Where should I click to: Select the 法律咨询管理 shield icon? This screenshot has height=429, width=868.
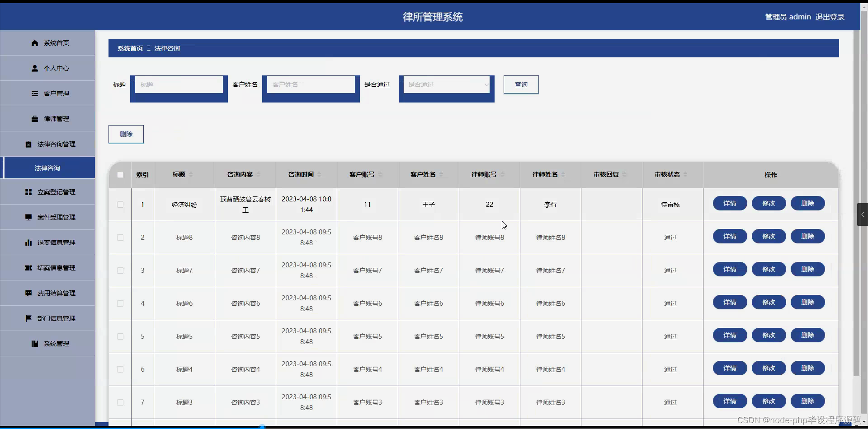28,144
